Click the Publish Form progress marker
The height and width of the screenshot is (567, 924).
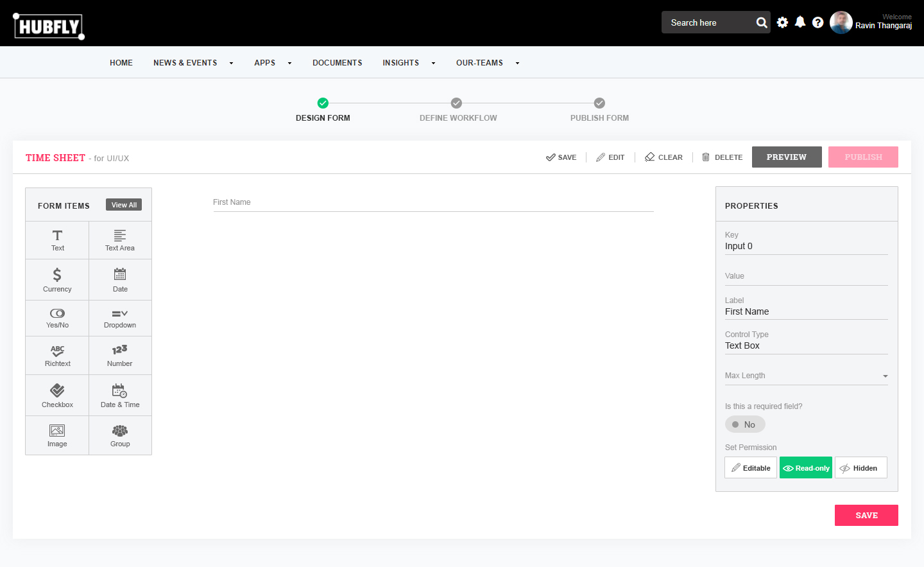click(599, 103)
